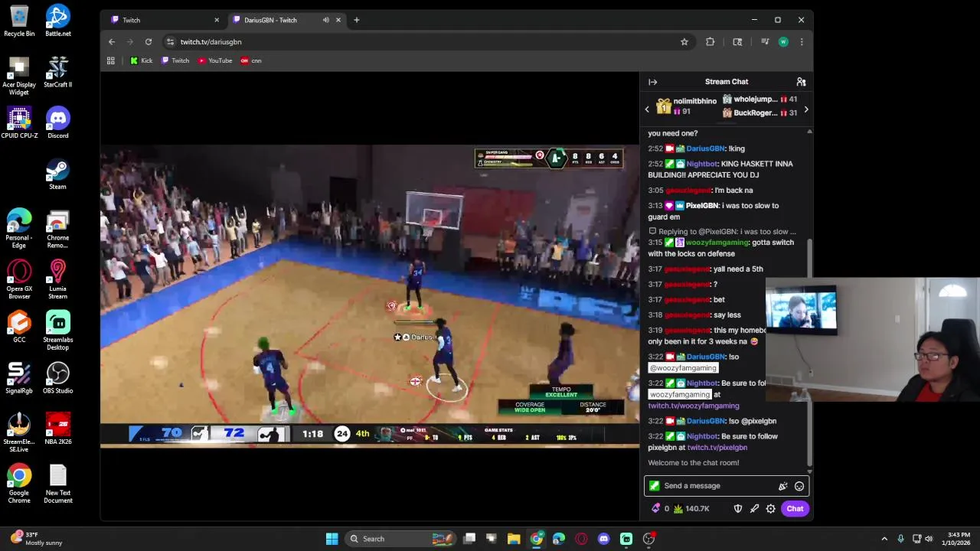Select the OBS Studio desktop icon
Image resolution: width=980 pixels, height=551 pixels.
click(x=58, y=379)
